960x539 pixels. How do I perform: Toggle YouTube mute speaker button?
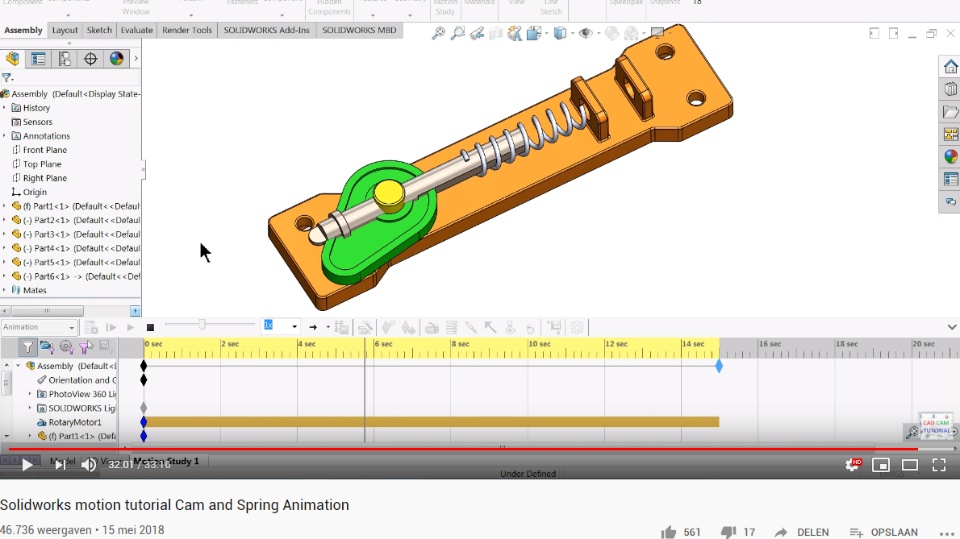pyautogui.click(x=89, y=465)
